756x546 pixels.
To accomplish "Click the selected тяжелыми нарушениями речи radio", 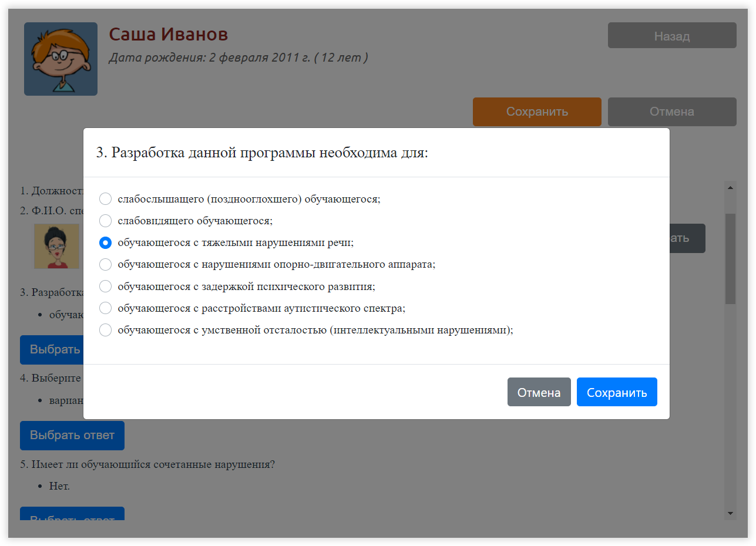I will coord(106,242).
